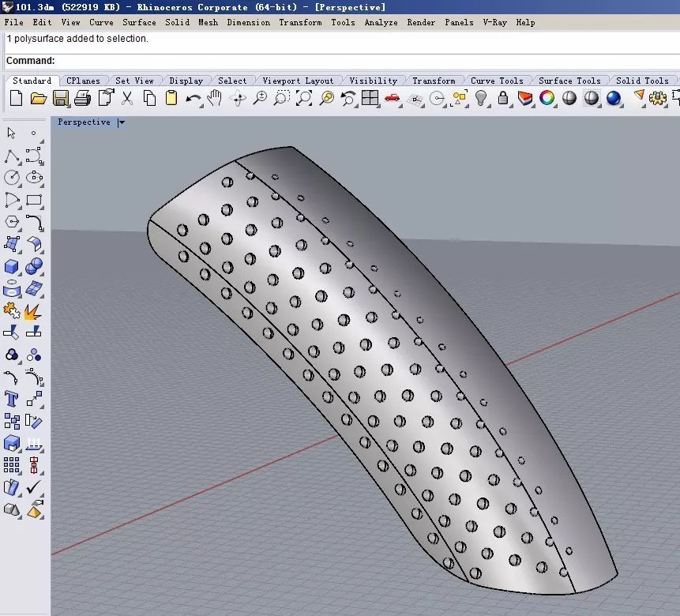Screen dimensions: 680x616
Task: Pick the Text object tool
Action: [x=12, y=399]
